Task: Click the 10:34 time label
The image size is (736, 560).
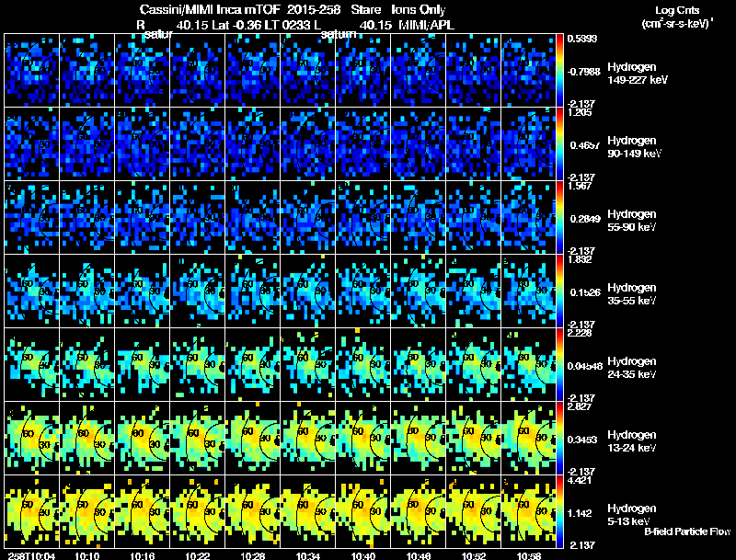Action: tap(308, 555)
